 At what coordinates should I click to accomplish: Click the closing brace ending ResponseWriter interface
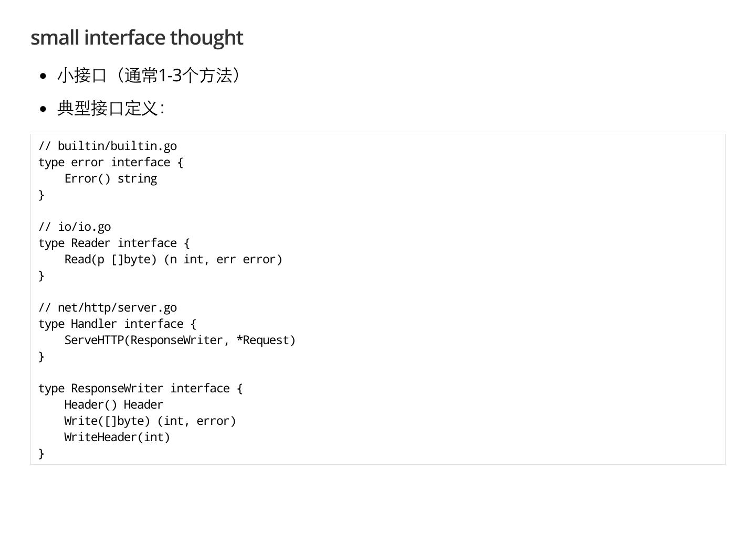click(x=41, y=454)
